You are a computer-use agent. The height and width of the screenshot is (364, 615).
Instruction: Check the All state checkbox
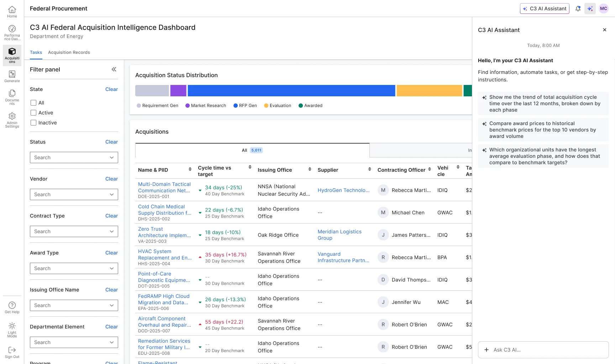(33, 103)
